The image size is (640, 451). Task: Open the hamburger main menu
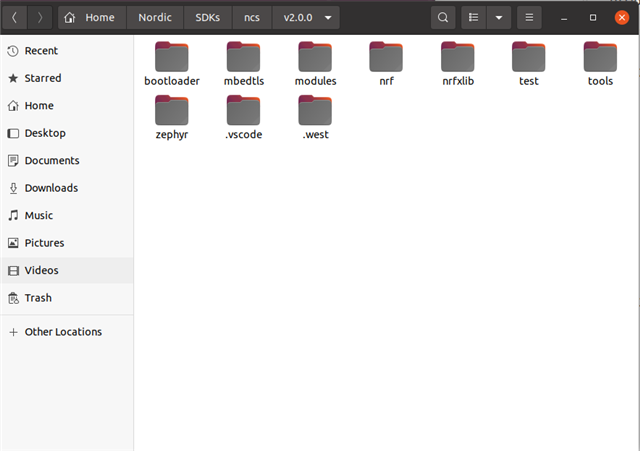pos(529,18)
